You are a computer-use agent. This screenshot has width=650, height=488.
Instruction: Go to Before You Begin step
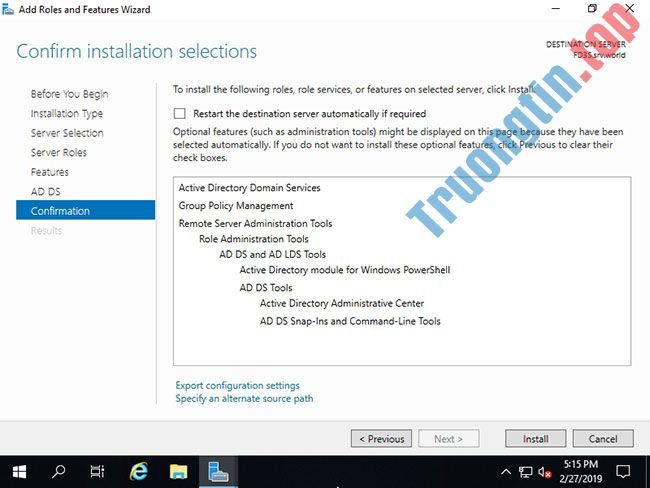[69, 94]
